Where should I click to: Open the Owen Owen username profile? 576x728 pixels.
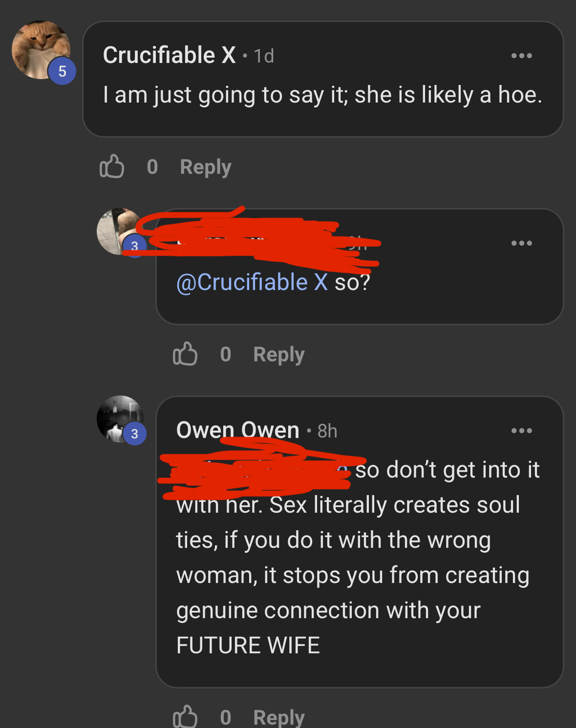(238, 430)
